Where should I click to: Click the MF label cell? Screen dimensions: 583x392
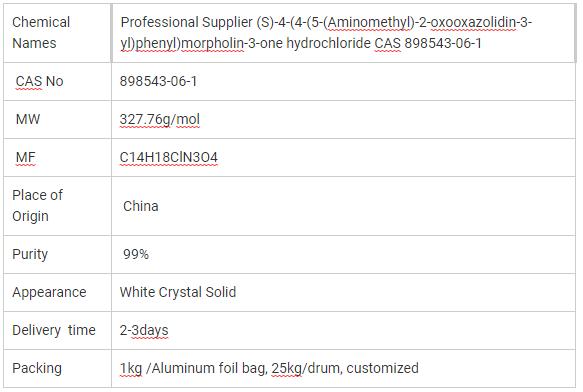click(57, 158)
